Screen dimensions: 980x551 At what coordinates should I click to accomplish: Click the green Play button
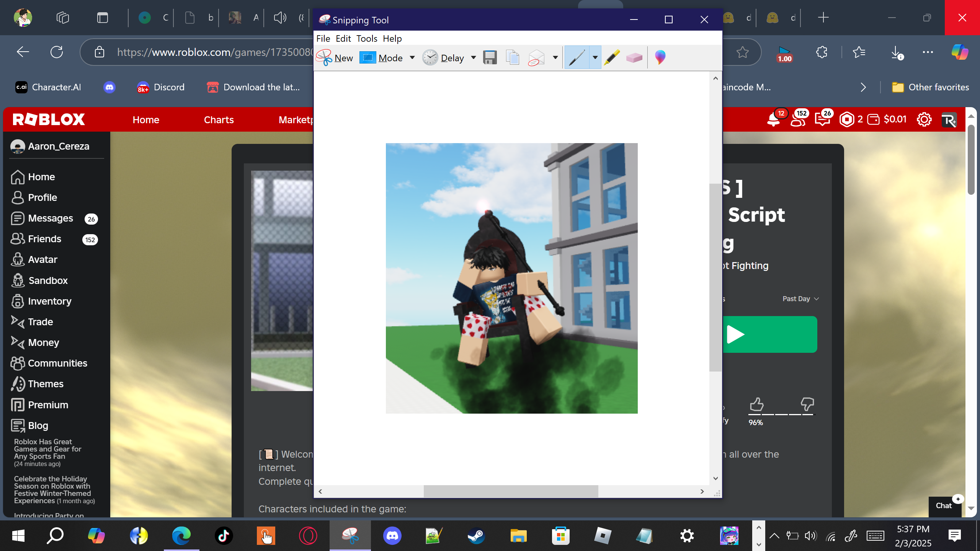769,334
